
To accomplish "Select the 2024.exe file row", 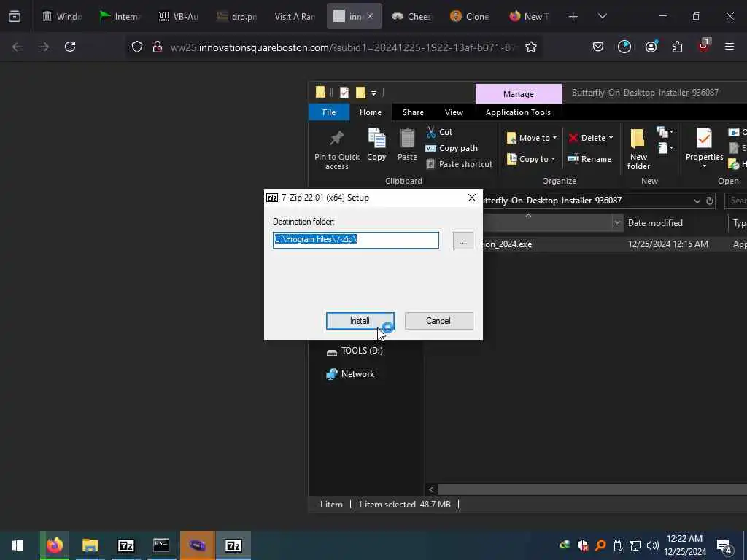I will 614,244.
